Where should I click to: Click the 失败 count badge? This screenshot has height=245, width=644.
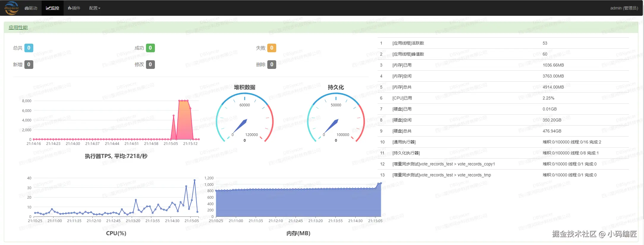coord(272,48)
